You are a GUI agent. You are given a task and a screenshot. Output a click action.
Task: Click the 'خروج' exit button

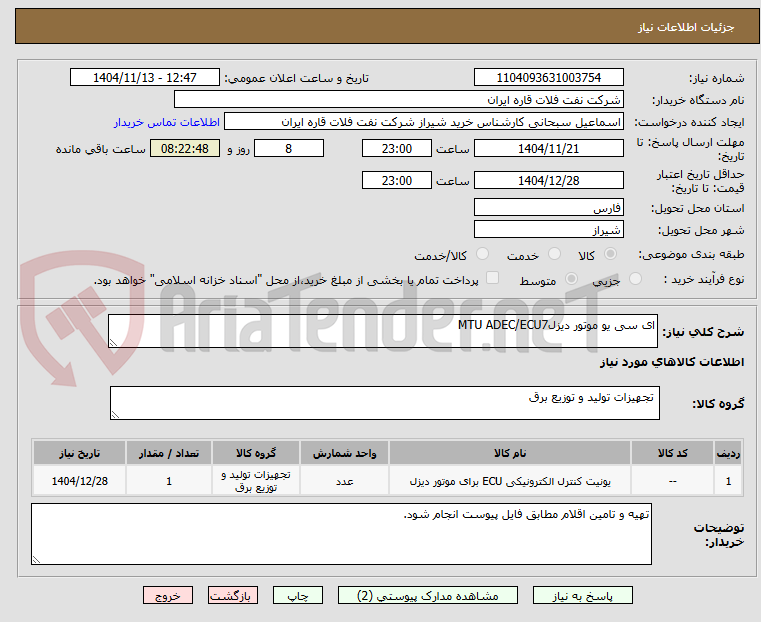(x=168, y=595)
